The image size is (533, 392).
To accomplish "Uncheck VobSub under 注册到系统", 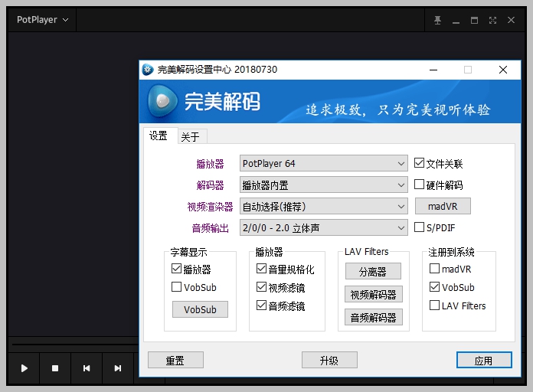I will click(434, 287).
